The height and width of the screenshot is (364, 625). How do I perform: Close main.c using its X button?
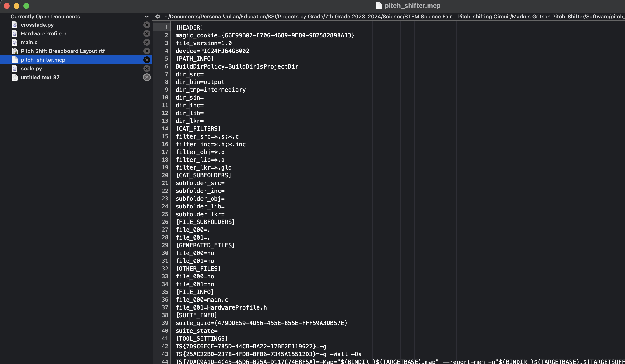click(147, 42)
